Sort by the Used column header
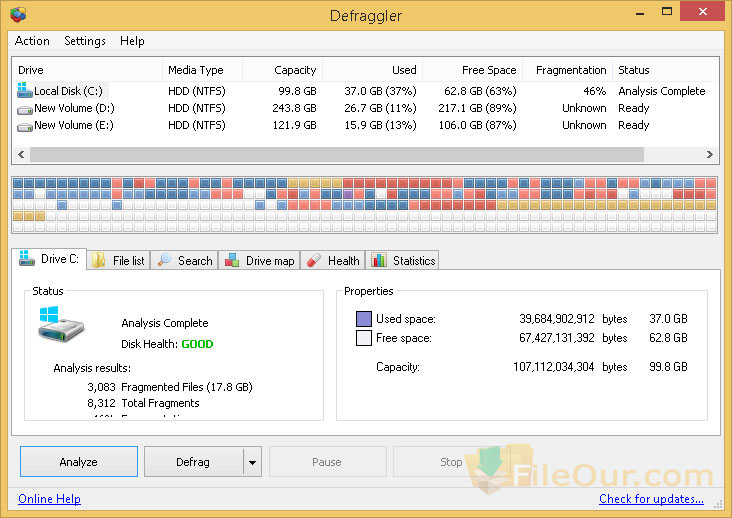 pos(372,70)
